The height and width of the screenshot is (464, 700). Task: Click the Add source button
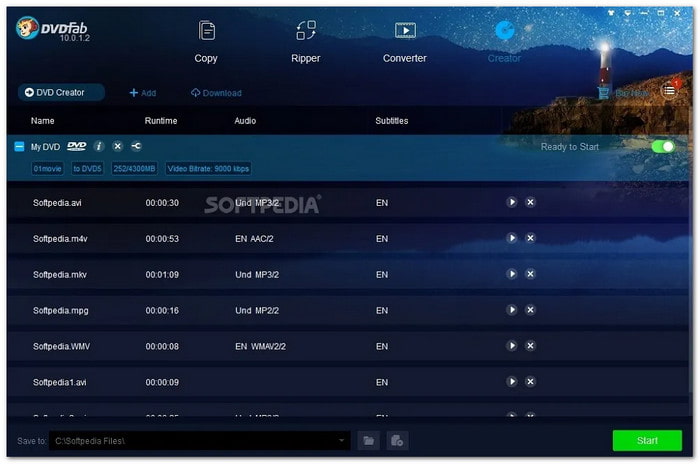coord(142,93)
